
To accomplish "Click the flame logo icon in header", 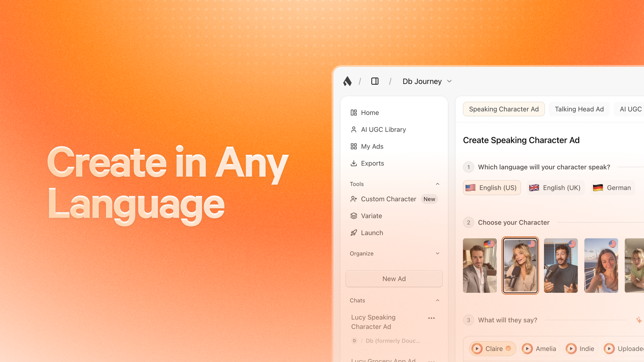I will [x=347, y=81].
